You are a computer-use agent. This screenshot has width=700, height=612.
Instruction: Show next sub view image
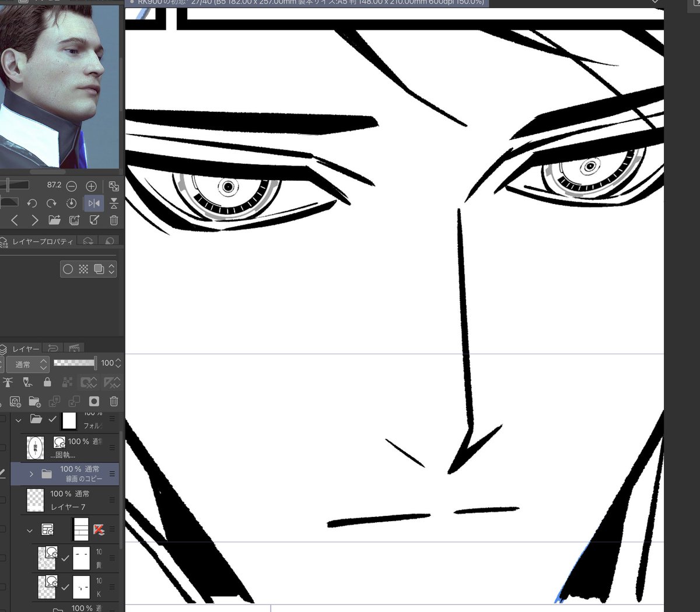click(x=34, y=220)
